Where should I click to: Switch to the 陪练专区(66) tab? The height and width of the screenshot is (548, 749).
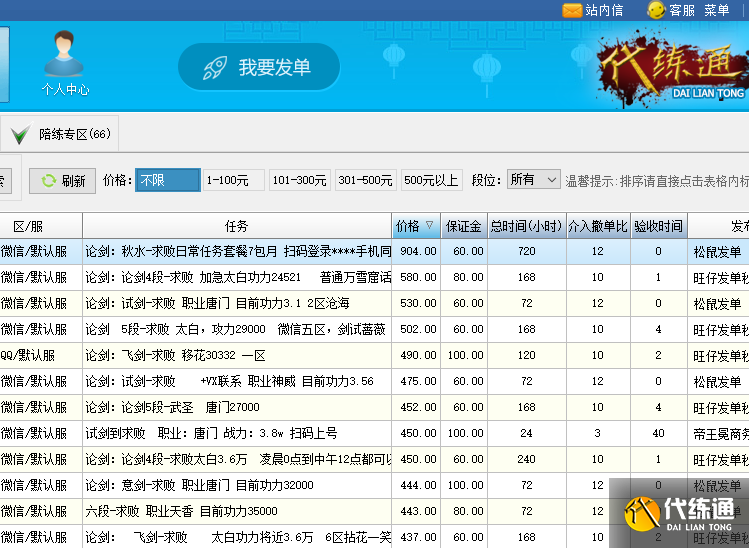[74, 134]
